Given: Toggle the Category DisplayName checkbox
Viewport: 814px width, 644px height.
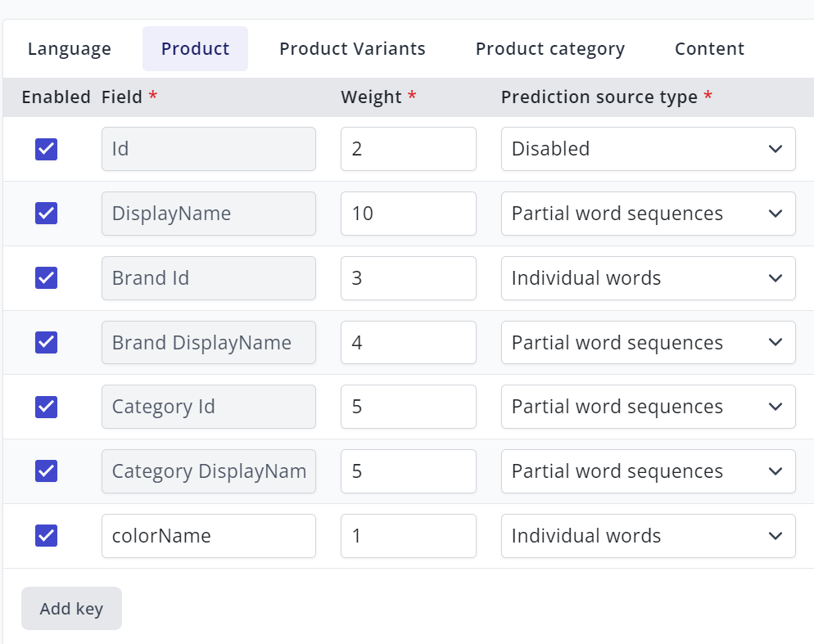Looking at the screenshot, I should 47,471.
